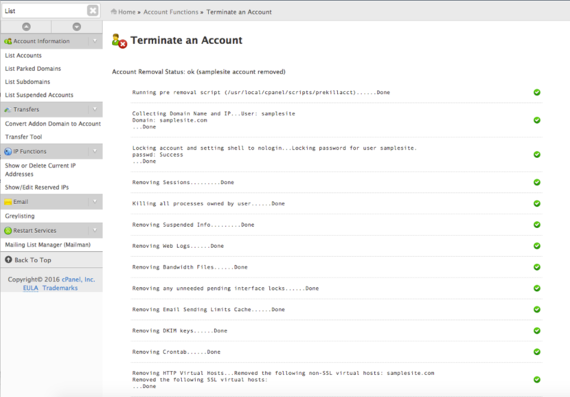
Task: Click the Account Information section icon
Action: [8, 41]
